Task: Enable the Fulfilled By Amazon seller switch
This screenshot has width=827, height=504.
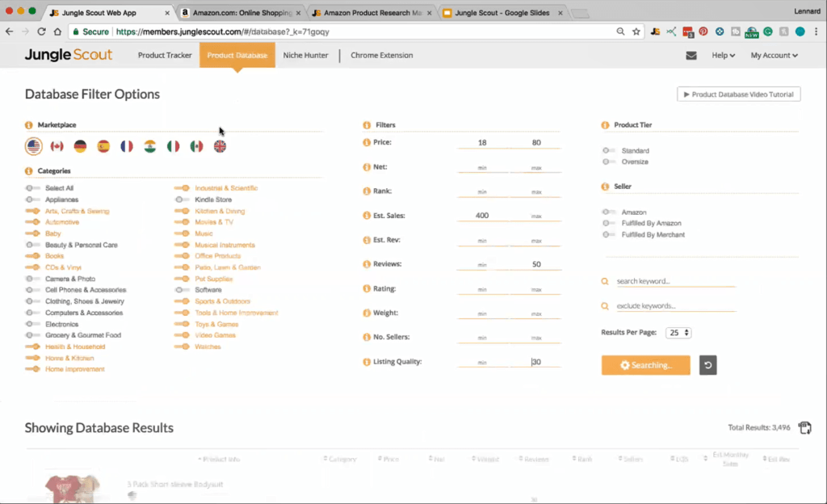Action: [x=609, y=224]
